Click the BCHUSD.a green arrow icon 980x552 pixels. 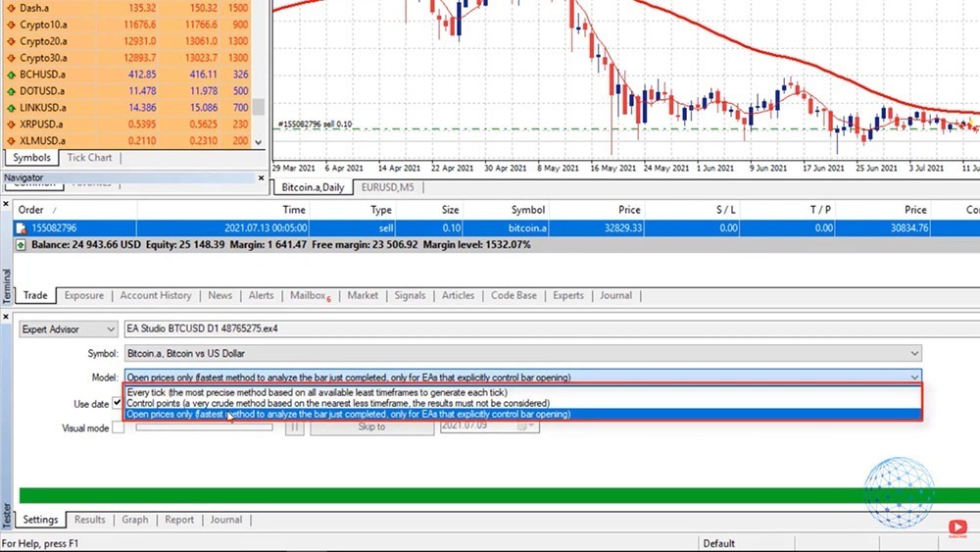click(11, 75)
